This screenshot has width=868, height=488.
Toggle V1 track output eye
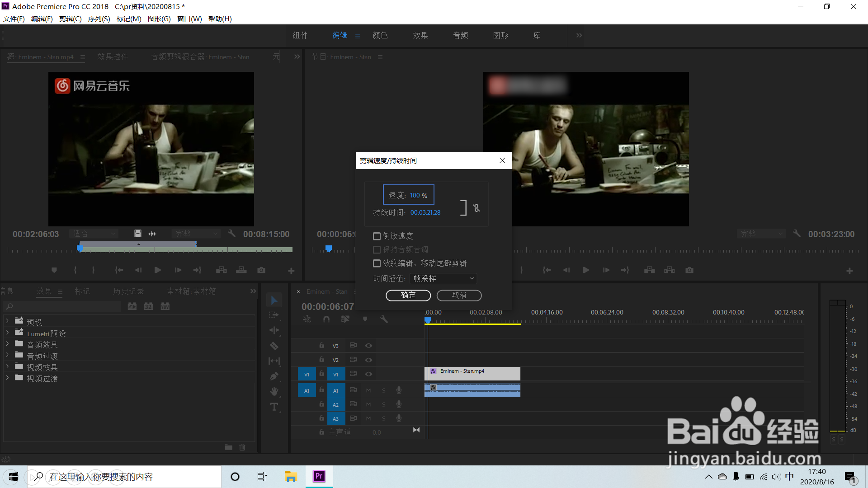[x=369, y=374]
